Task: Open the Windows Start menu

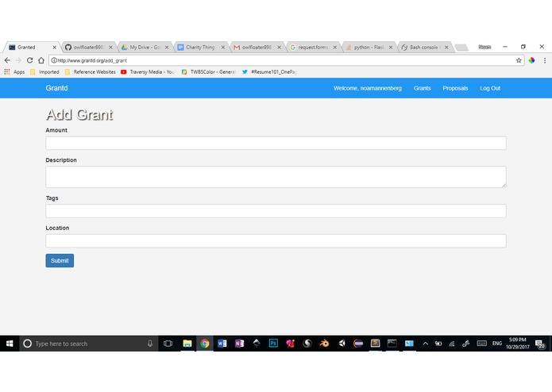Action: click(x=10, y=344)
